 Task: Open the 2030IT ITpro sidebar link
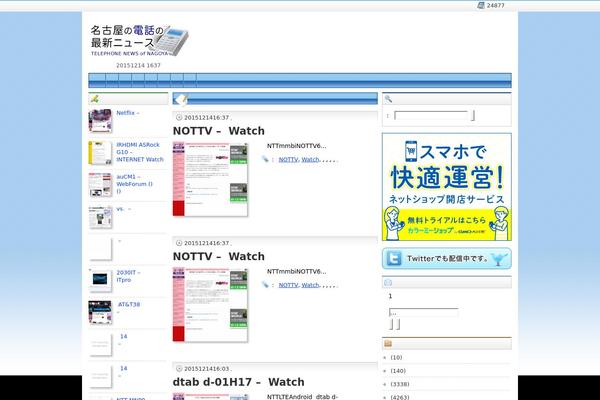(x=128, y=276)
